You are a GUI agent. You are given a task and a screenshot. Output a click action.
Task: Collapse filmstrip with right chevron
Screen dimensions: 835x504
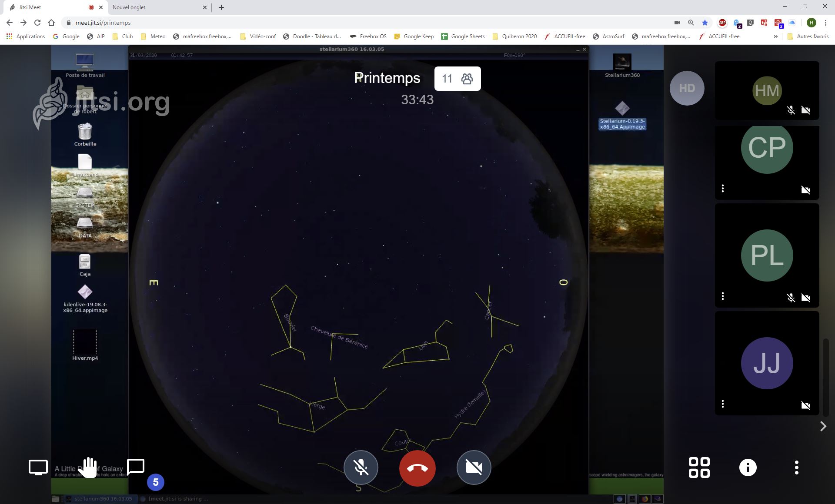(823, 426)
